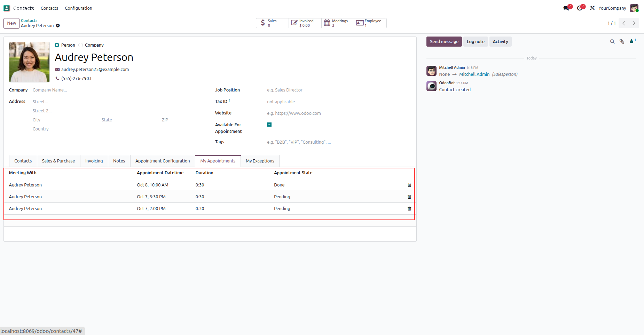Sort by the Duration column header
The height and width of the screenshot is (335, 644).
pos(204,173)
